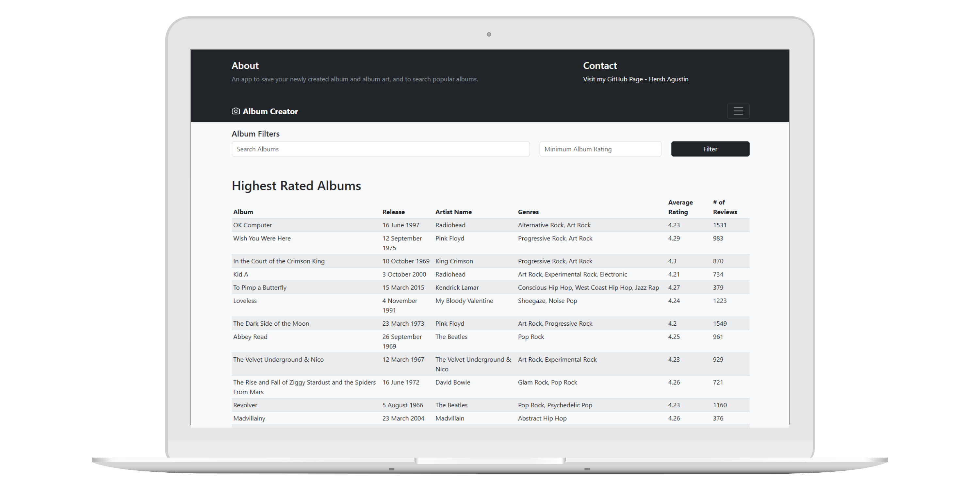This screenshot has width=980, height=490.
Task: Click the Madvillain artist cell
Action: tap(450, 418)
